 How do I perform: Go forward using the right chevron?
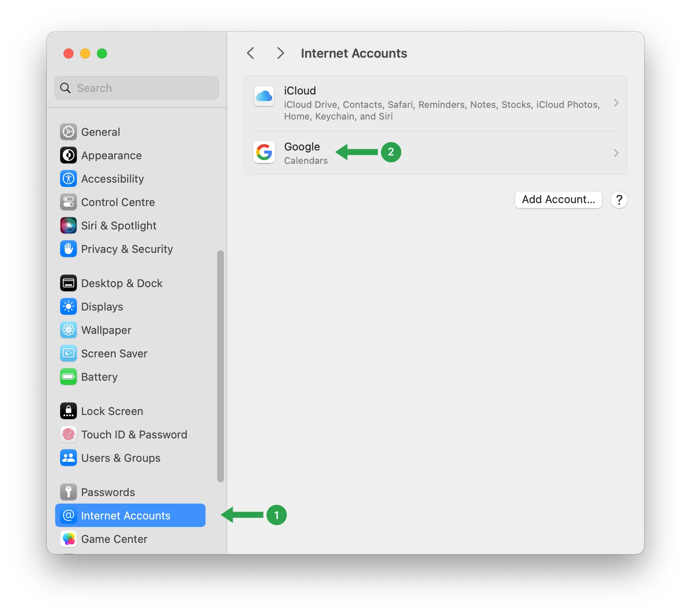click(x=280, y=53)
